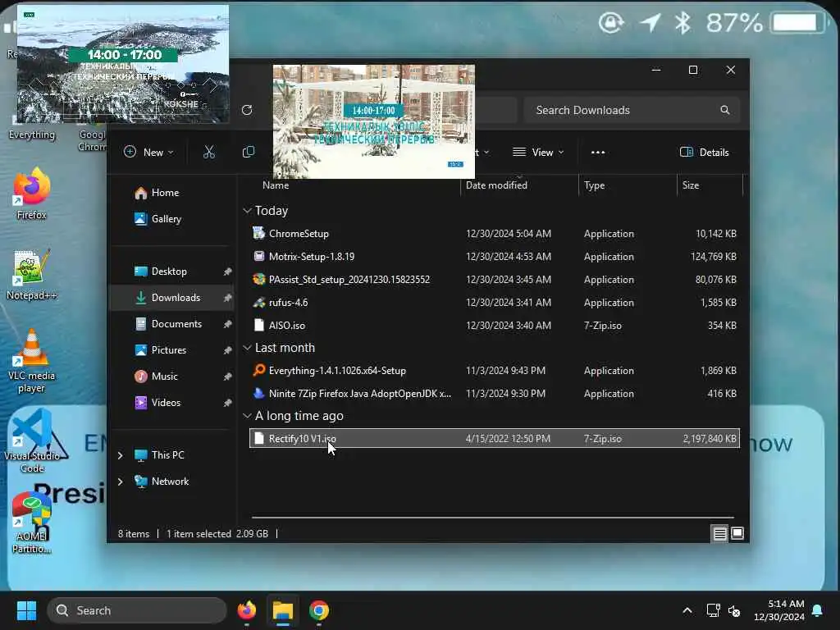Unpin Desktop using its pin icon
840x630 pixels.
pyautogui.click(x=227, y=272)
